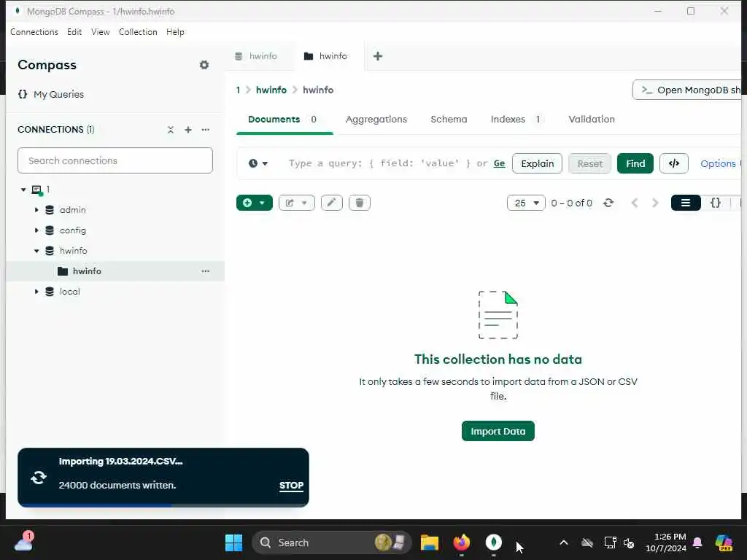
Task: Open Edit menu
Action: point(74,32)
